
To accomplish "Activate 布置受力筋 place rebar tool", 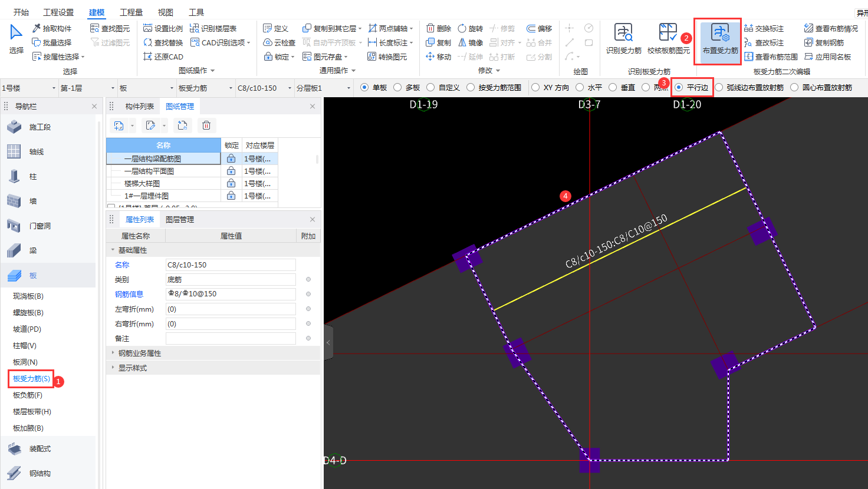I will 720,39.
